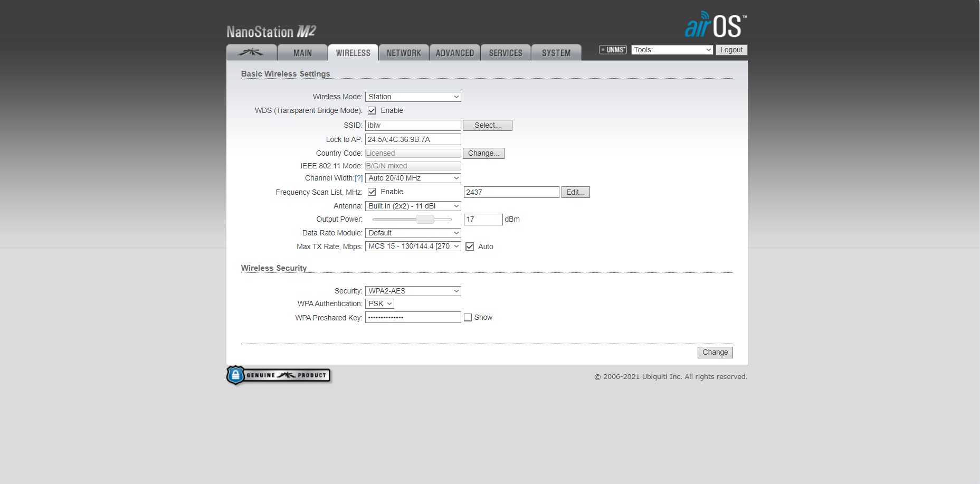Click the disabled Country Code field
This screenshot has width=980, height=484.
click(413, 153)
